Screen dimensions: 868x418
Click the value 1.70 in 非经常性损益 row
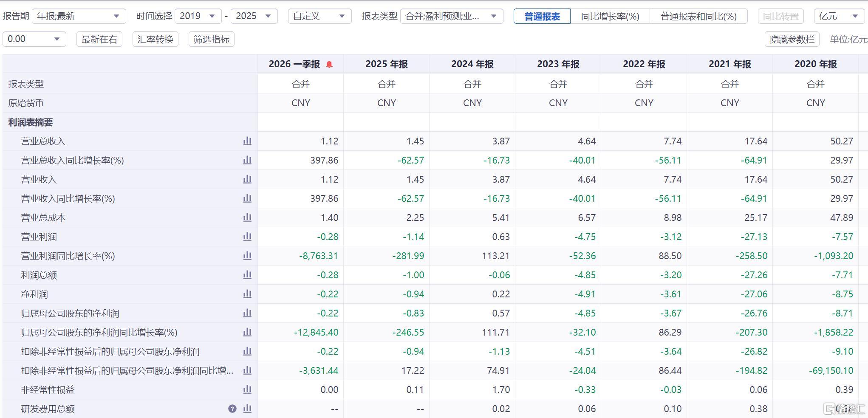coord(501,390)
